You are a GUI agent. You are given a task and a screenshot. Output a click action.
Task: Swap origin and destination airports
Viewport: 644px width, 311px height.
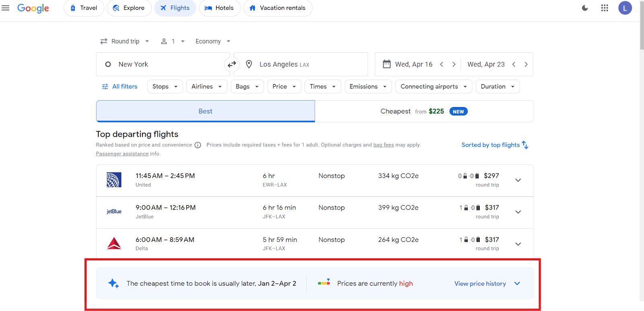pos(232,64)
